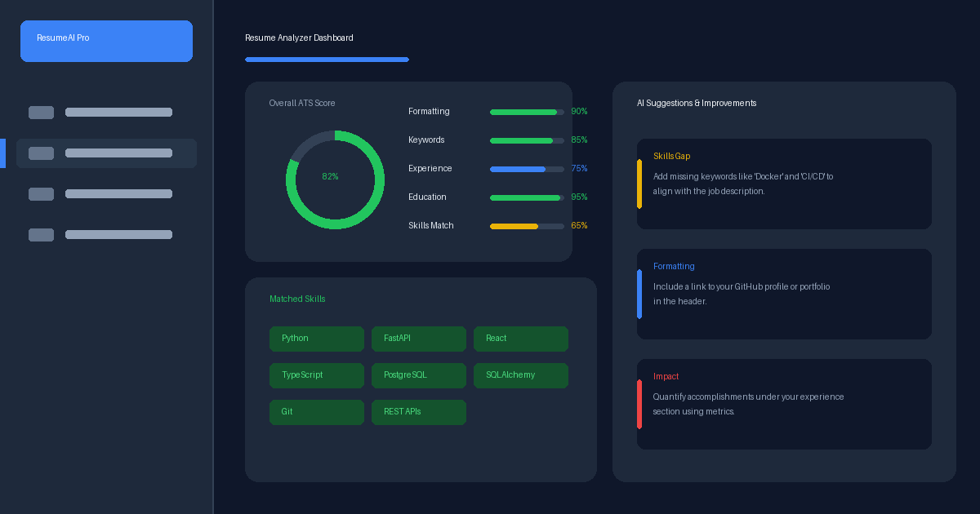Select the REST APIs skill chip
Screen dimensions: 980x514
[419, 412]
